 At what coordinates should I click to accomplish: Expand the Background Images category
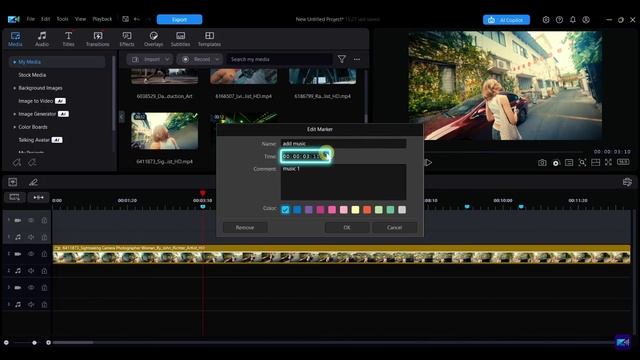15,88
